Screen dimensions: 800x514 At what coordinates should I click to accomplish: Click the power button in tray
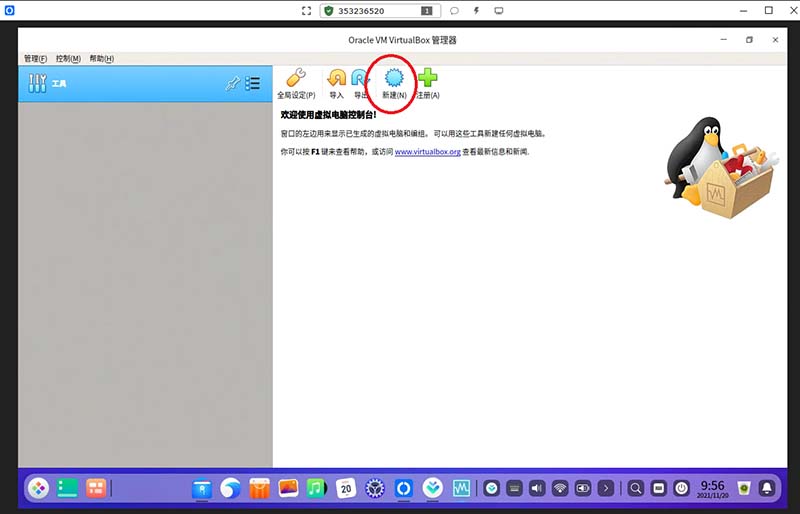pyautogui.click(x=682, y=488)
